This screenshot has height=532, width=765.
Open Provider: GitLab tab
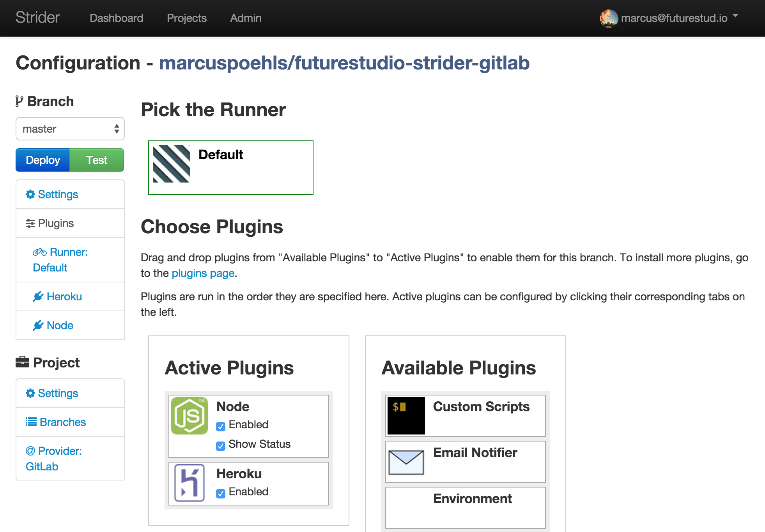70,459
